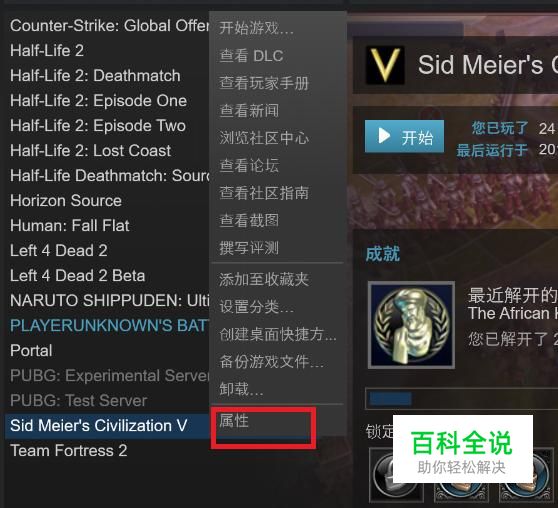The image size is (558, 508).
Task: Select Half-Life 2 in the game library
Action: (x=47, y=51)
